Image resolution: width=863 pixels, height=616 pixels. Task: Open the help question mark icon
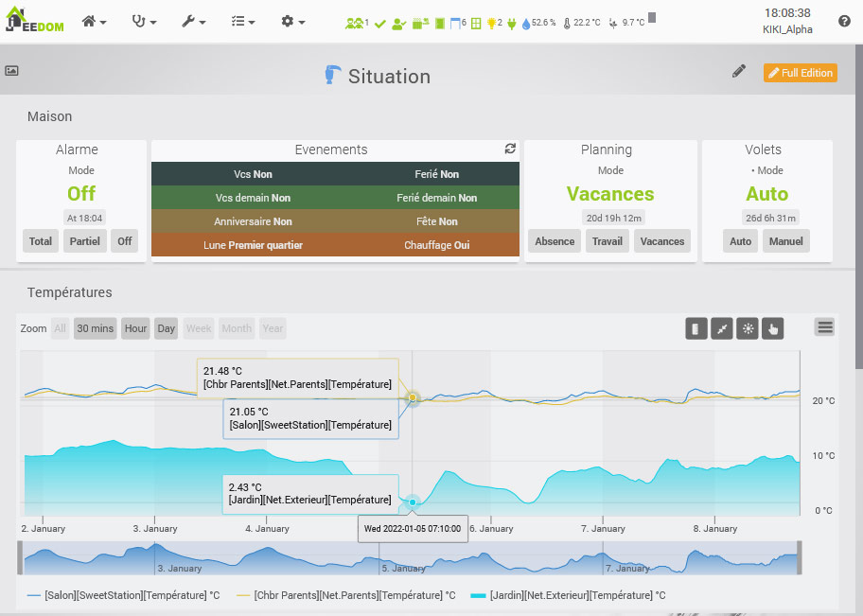click(x=844, y=21)
